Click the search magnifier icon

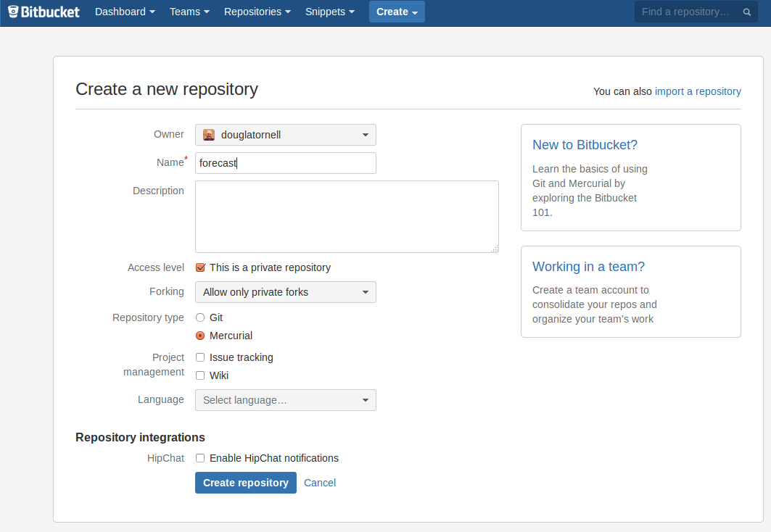[x=747, y=12]
